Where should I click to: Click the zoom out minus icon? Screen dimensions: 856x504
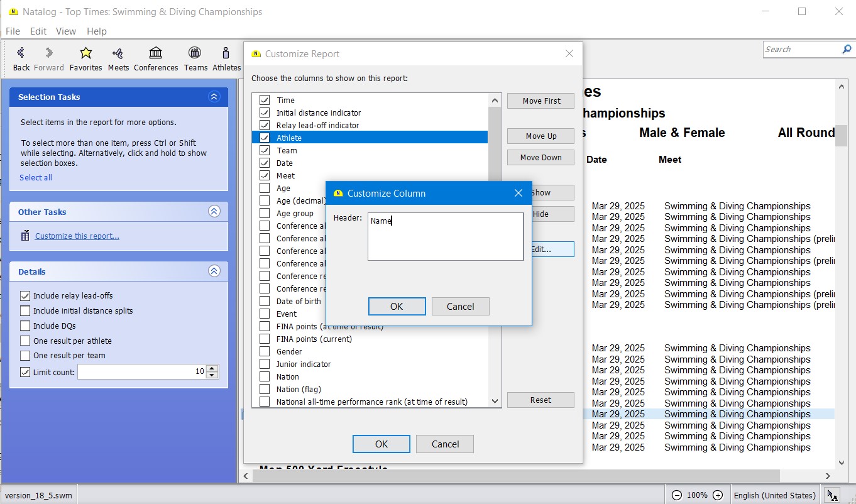[677, 495]
